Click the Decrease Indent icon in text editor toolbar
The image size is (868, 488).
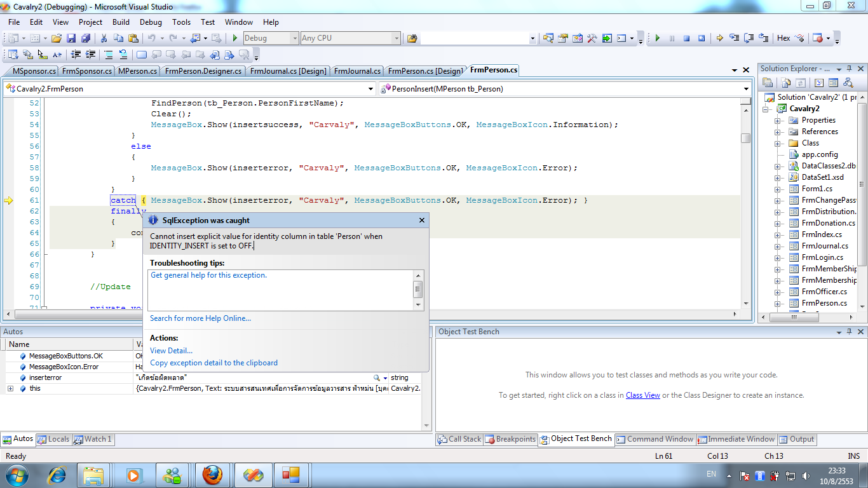pos(76,55)
